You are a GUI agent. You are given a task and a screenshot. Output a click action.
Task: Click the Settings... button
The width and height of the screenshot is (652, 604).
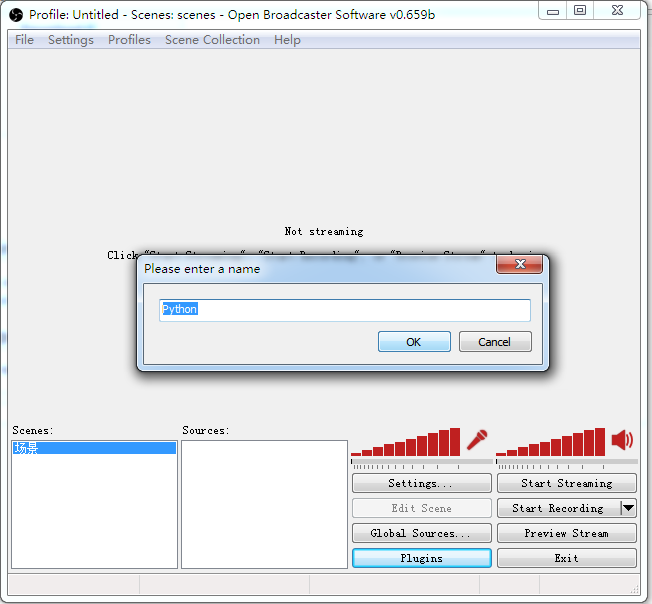[422, 483]
